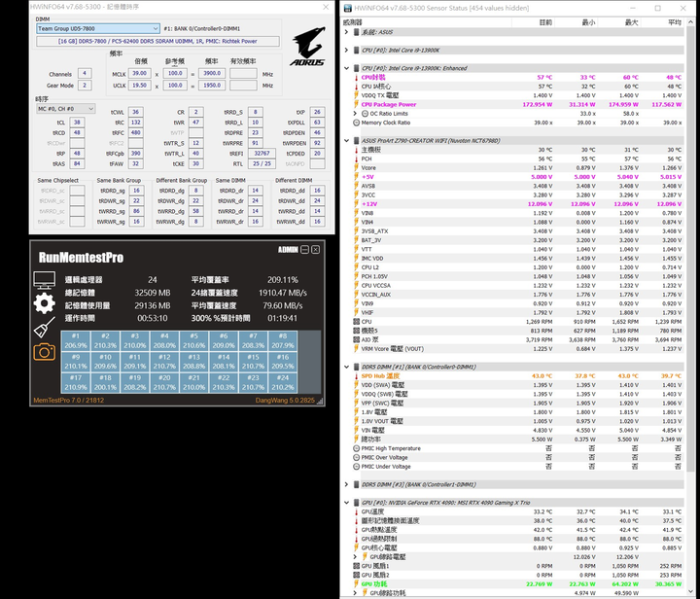Select thread #18 tile at 200.1%
Image resolution: width=700 pixels, height=599 pixels.
pyautogui.click(x=105, y=382)
